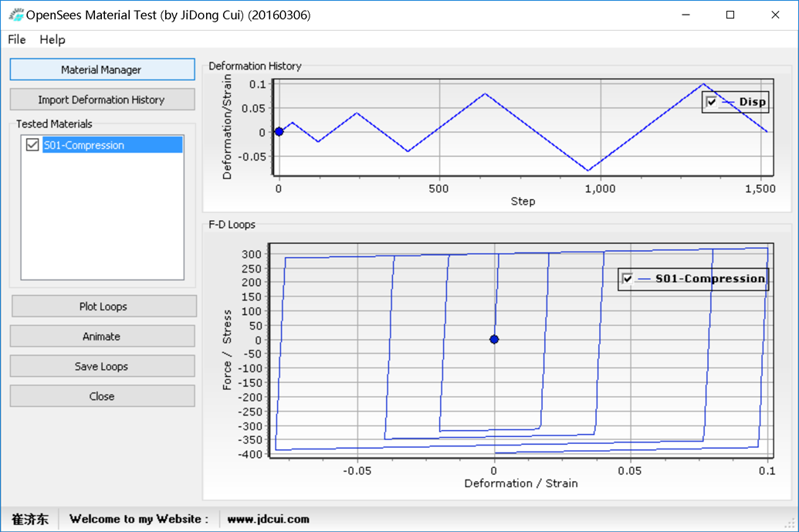Click the blue marker on Deformation History chart
The width and height of the screenshot is (799, 532).
(x=279, y=131)
